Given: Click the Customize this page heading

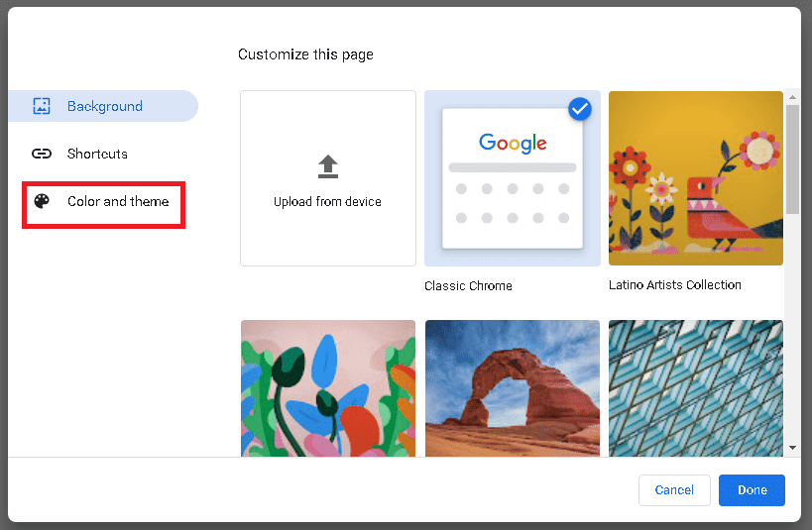Looking at the screenshot, I should point(305,54).
